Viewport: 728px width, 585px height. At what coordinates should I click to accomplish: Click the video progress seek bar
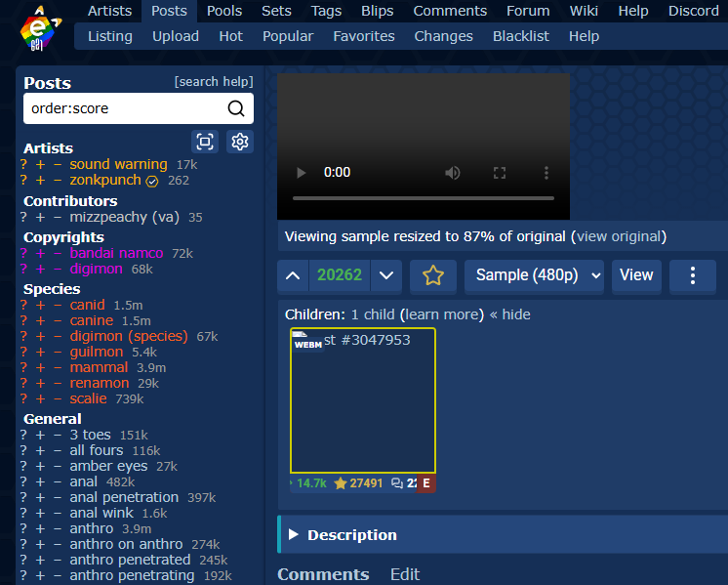423,198
